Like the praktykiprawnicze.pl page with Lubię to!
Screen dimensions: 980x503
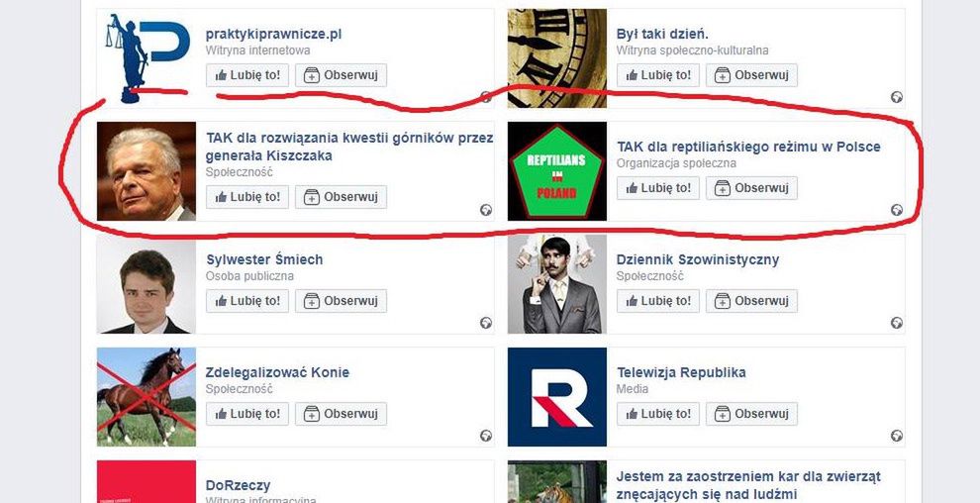coord(247,75)
